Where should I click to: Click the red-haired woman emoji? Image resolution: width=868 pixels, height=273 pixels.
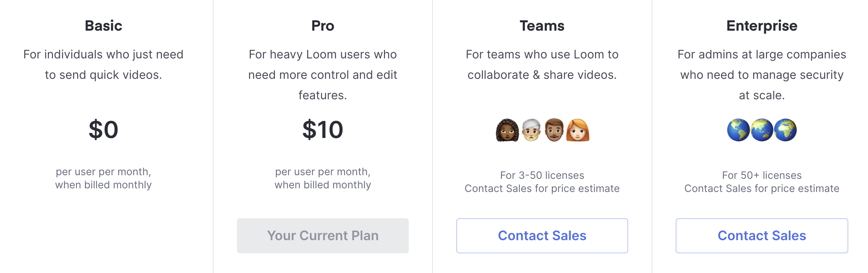pos(578,130)
